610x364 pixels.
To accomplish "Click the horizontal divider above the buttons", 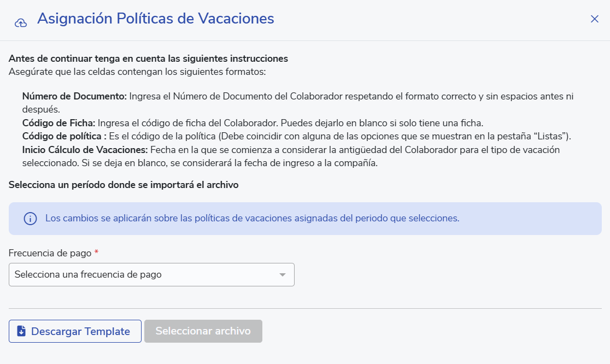I will 305,308.
